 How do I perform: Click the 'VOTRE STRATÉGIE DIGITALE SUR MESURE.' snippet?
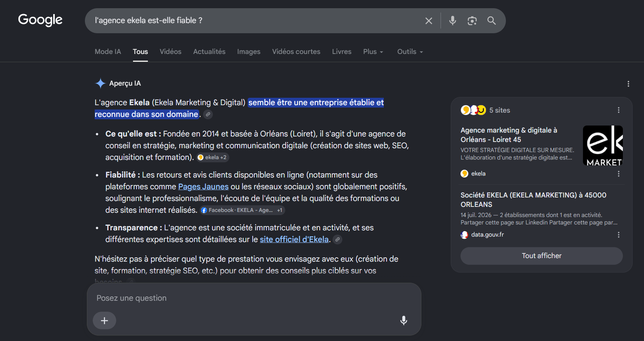(517, 150)
